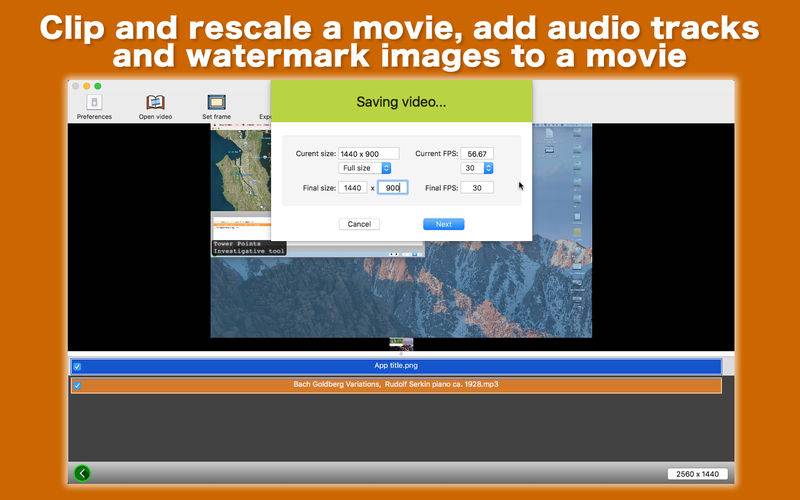This screenshot has height=500, width=800.
Task: Uncheck the App title.png track checkbox
Action: click(77, 367)
